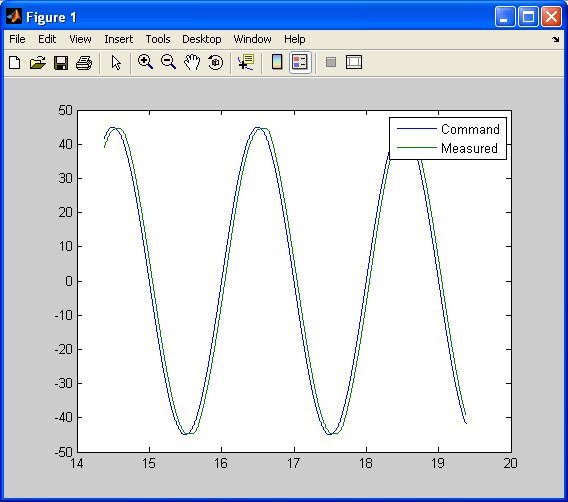Screen dimensions: 568x502
Task: Select the Measured entry in the legend
Action: pyautogui.click(x=469, y=148)
